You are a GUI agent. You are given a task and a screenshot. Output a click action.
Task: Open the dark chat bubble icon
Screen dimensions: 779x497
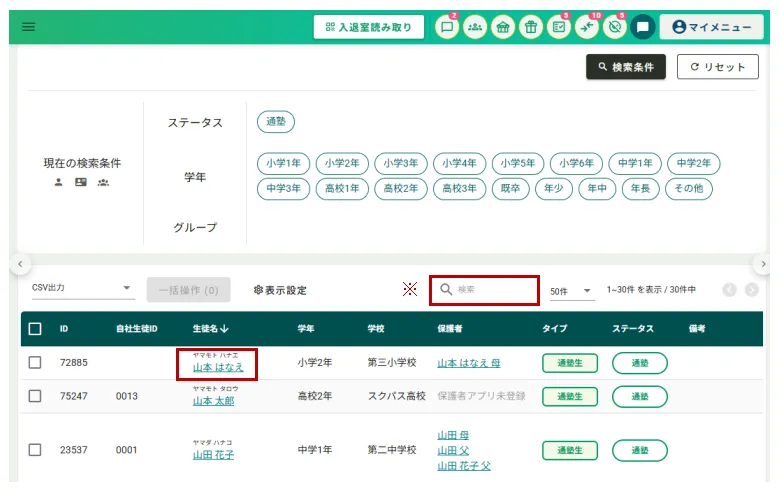(642, 27)
